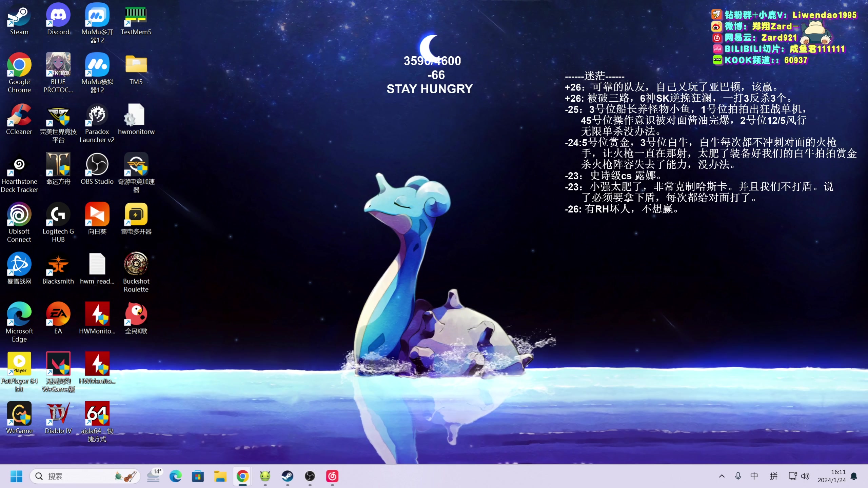Toggle the microphone tray icon

tap(738, 476)
